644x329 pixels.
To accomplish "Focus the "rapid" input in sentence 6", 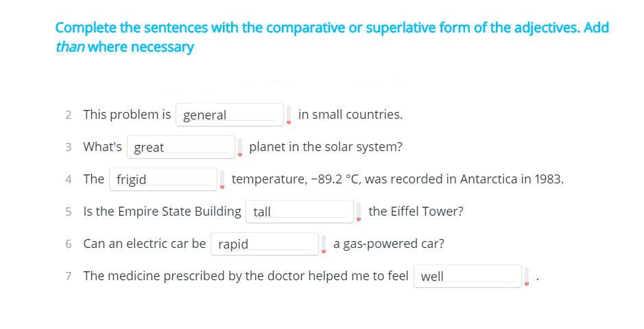I will (x=265, y=244).
